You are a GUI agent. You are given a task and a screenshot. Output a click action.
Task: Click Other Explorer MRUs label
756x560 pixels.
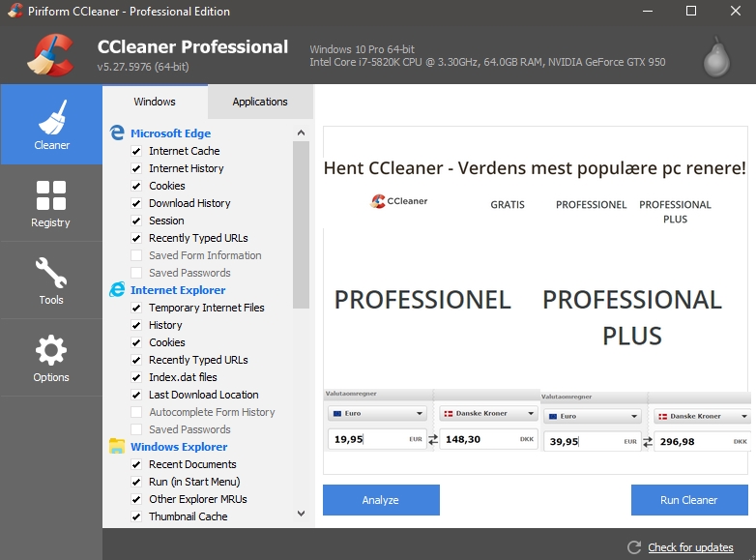click(x=197, y=499)
